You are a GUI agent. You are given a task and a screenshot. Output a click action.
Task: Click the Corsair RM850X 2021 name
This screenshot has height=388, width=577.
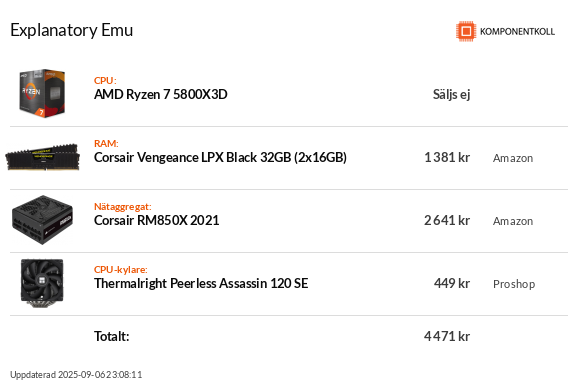click(156, 221)
